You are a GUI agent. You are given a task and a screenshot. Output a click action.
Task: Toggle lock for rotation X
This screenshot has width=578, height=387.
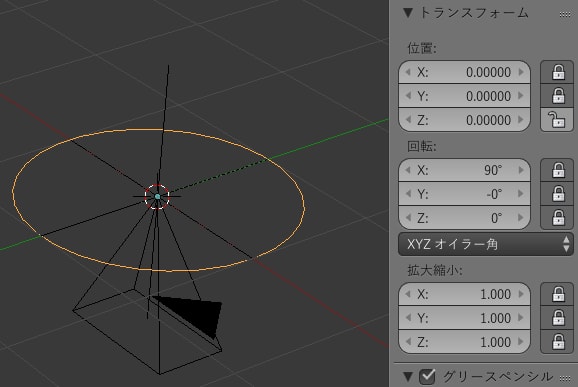[557, 170]
